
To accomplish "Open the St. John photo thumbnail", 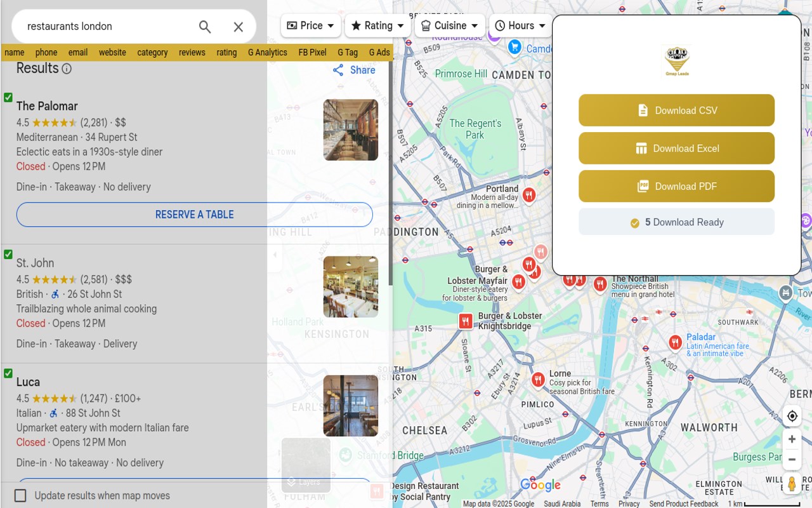I will pyautogui.click(x=351, y=287).
